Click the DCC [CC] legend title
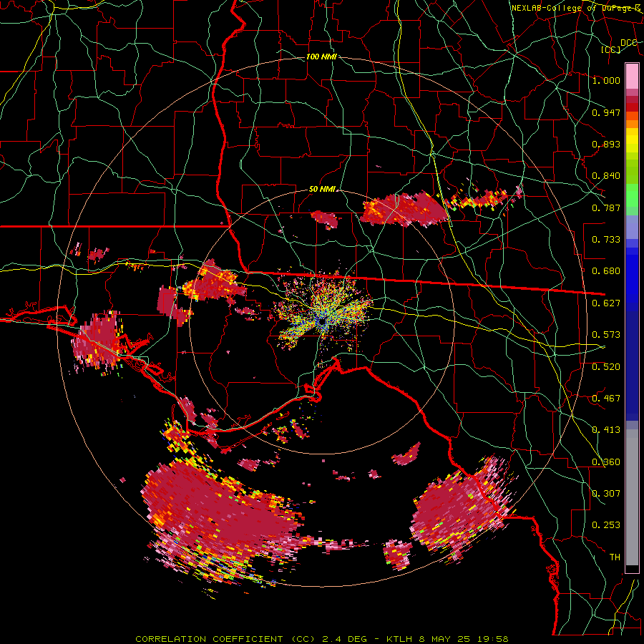644x644 pixels. pyautogui.click(x=620, y=46)
